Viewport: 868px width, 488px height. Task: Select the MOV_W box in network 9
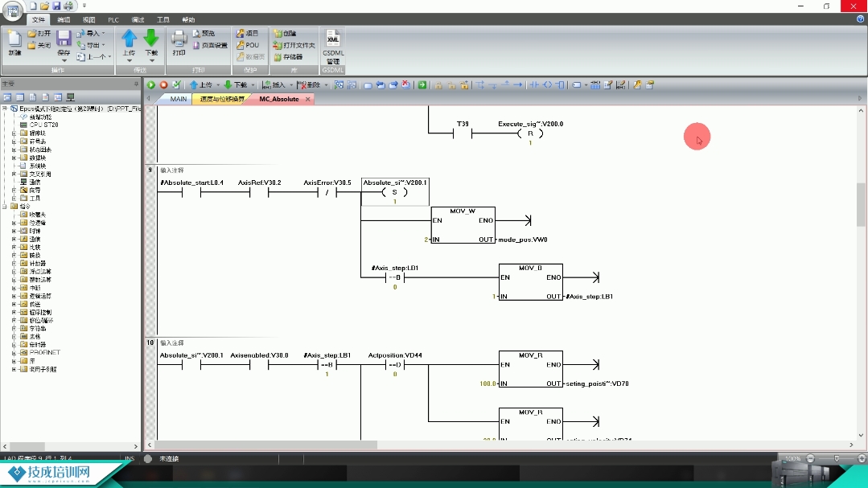463,225
